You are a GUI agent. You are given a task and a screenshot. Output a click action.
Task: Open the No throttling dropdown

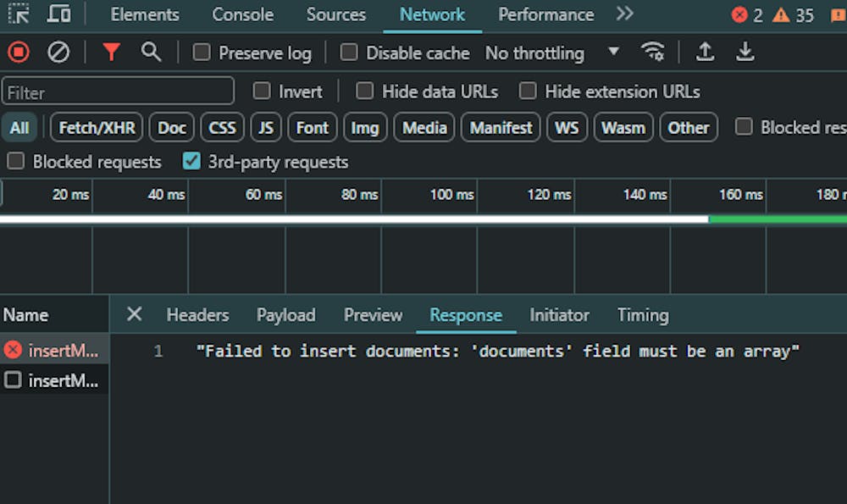(x=551, y=53)
